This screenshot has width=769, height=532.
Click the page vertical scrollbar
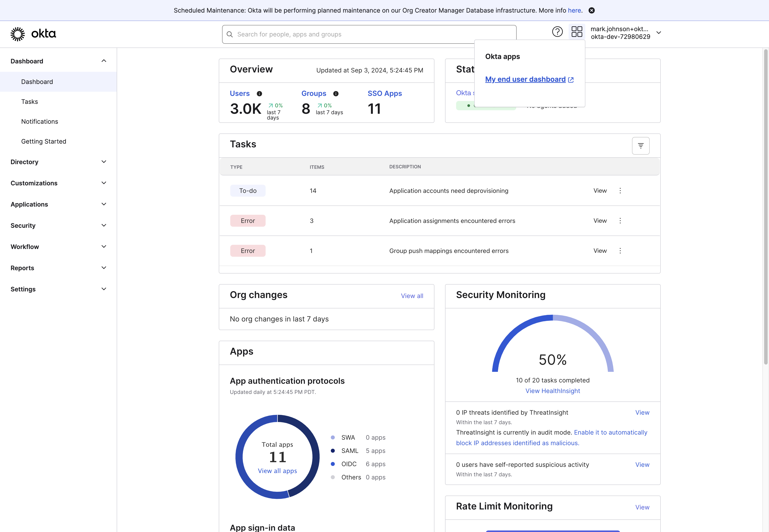pos(766,207)
